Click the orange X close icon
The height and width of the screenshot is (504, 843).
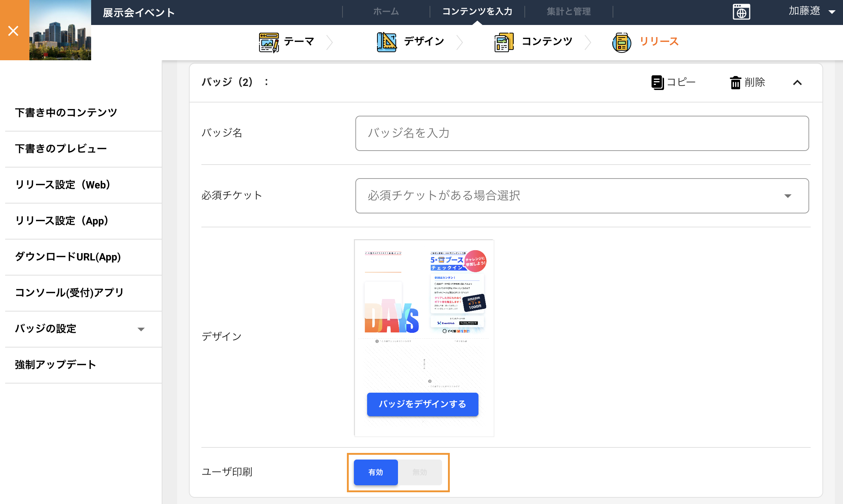[x=14, y=30]
